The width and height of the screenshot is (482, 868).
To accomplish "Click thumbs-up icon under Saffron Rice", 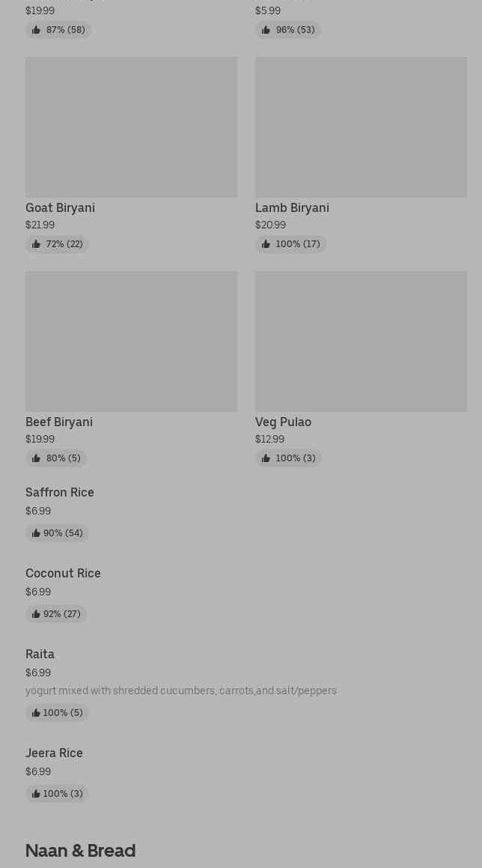I will tap(36, 533).
